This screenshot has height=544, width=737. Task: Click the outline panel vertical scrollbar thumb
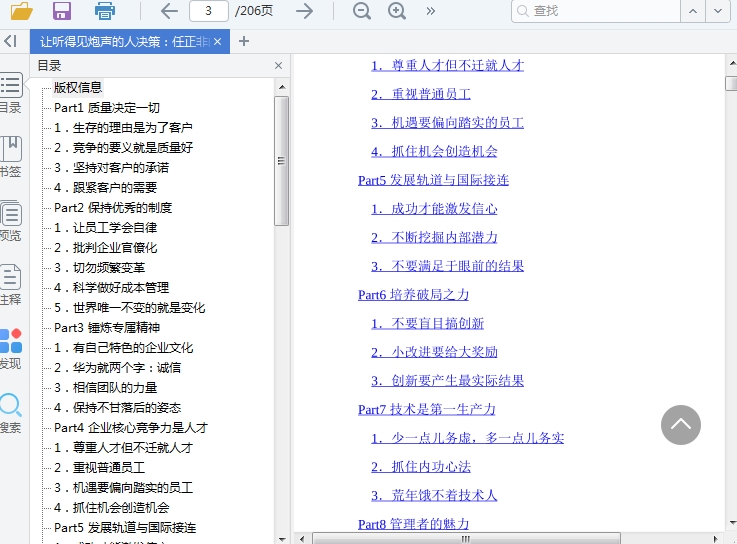282,161
